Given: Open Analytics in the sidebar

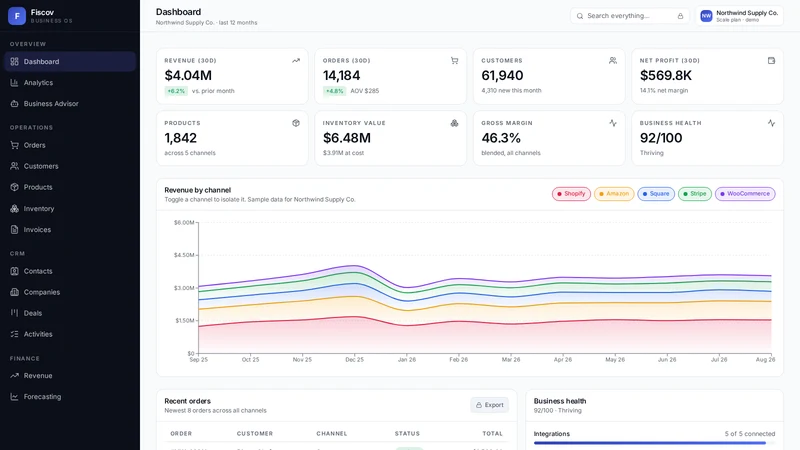Looking at the screenshot, I should pyautogui.click(x=70, y=83).
